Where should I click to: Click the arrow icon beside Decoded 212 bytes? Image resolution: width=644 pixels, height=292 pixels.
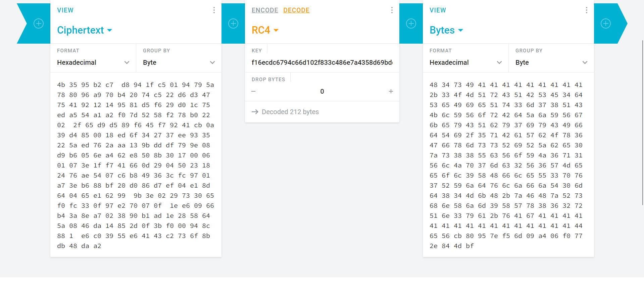click(x=255, y=112)
